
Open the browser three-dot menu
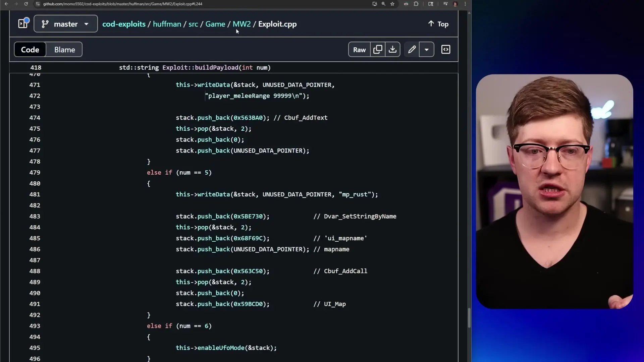point(465,4)
